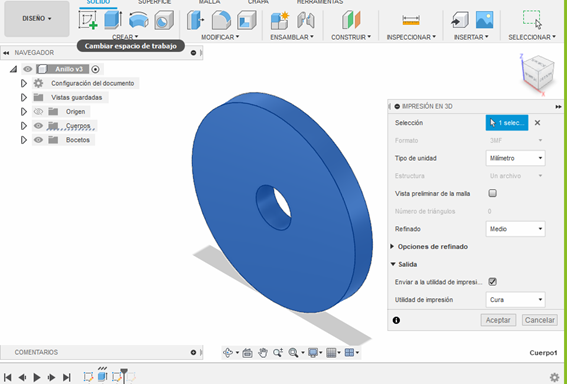Click the NAVEGADOR panel options dot
Image resolution: width=567 pixels, height=384 pixels.
point(193,53)
